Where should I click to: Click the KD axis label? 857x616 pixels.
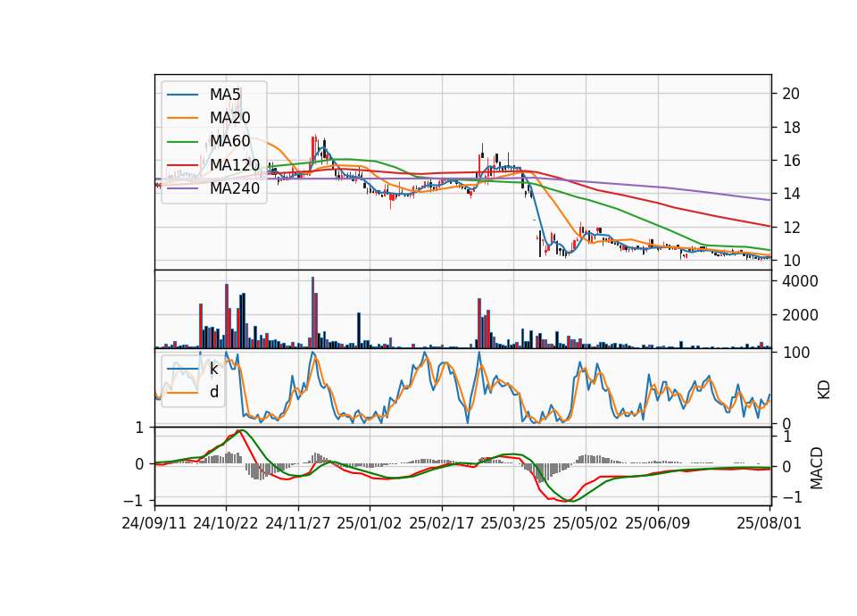[x=823, y=389]
